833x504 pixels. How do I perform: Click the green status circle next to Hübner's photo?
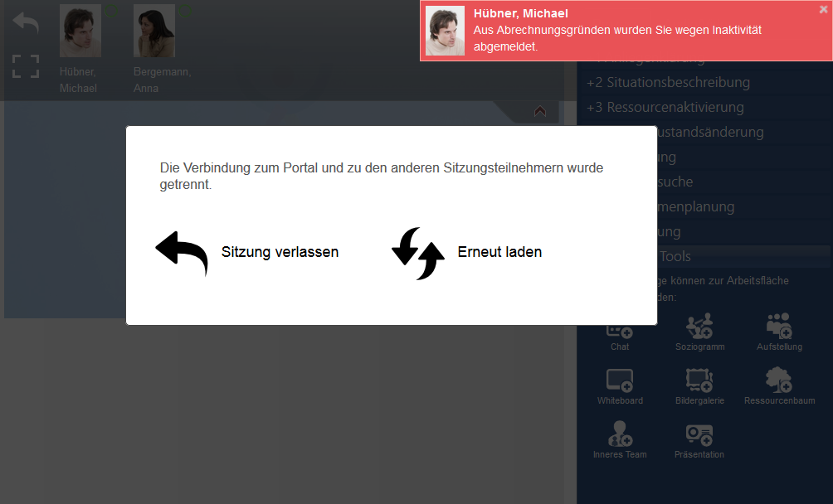111,10
